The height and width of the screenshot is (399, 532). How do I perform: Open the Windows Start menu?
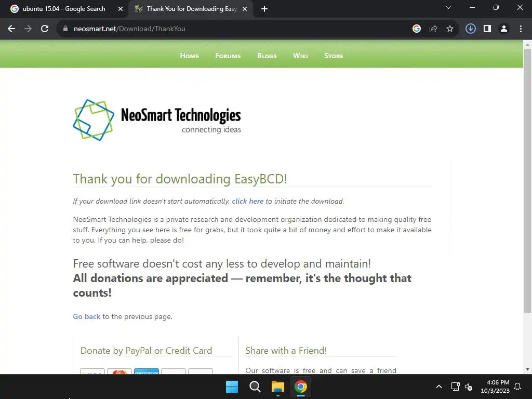coord(232,387)
